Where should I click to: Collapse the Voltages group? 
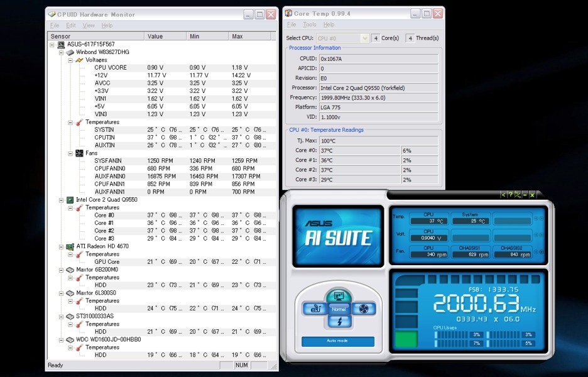pos(70,60)
